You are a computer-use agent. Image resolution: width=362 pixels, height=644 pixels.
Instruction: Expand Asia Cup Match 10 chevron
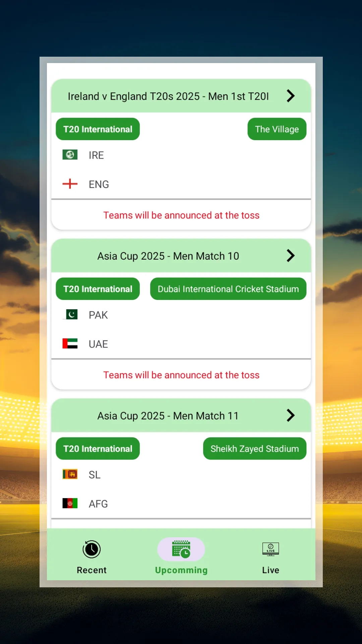pyautogui.click(x=291, y=256)
